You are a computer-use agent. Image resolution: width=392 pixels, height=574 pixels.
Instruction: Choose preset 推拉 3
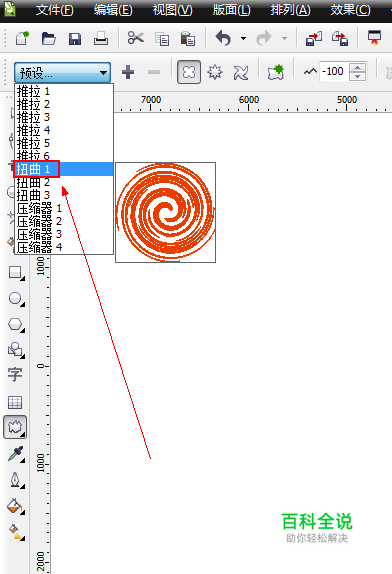64,117
